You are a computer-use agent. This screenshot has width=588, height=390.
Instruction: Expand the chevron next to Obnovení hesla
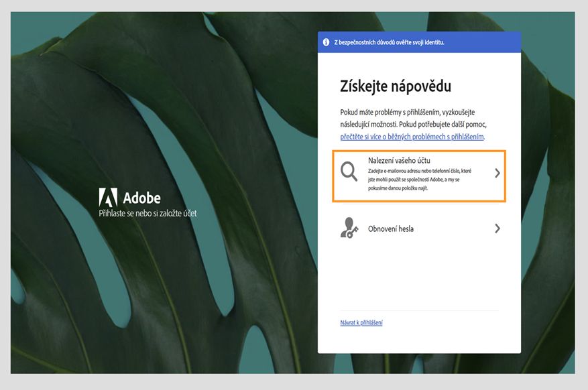[x=497, y=228]
